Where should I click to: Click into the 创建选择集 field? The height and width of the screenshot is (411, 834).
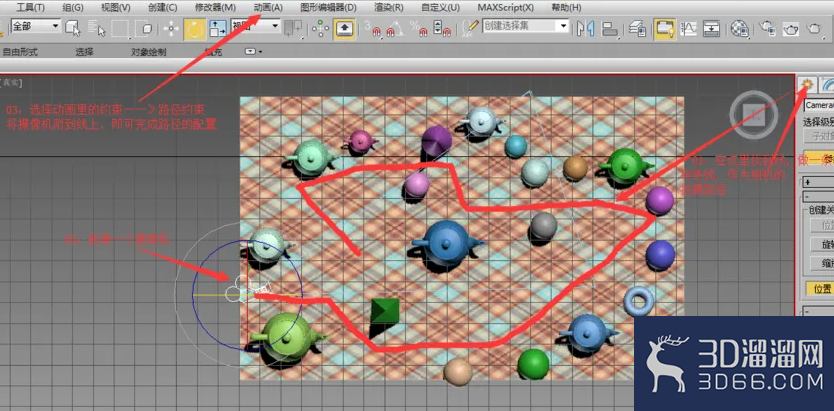click(520, 26)
